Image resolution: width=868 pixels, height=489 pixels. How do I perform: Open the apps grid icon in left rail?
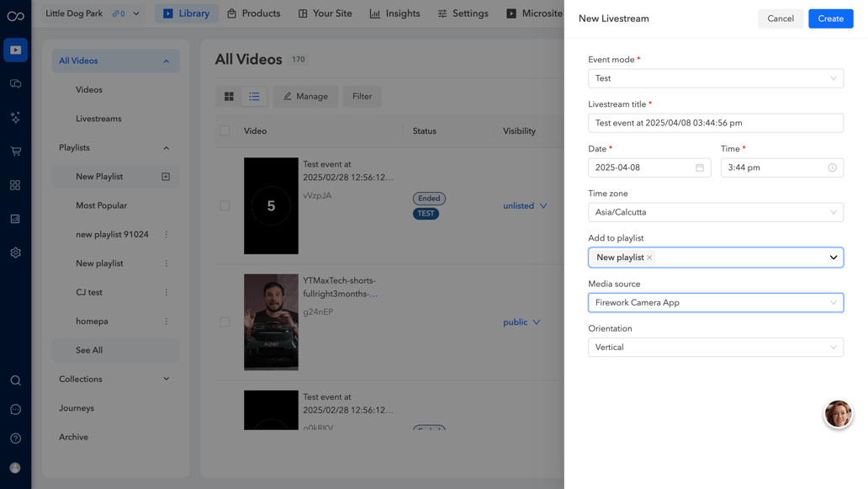click(x=15, y=186)
